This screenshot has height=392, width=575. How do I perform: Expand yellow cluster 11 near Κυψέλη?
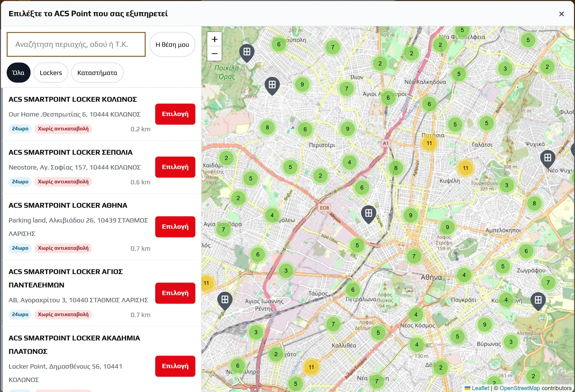coord(465,168)
